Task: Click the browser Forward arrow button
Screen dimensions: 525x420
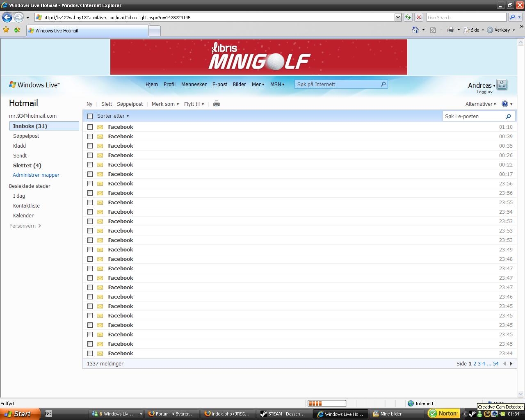Action: [x=18, y=17]
